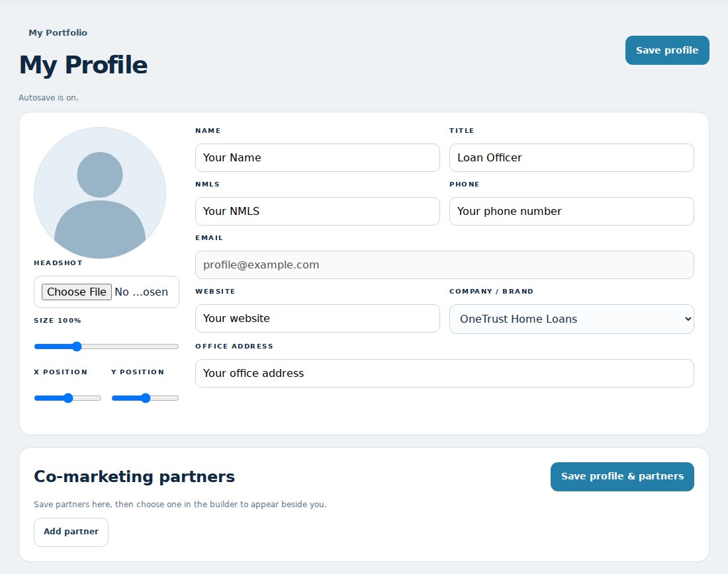The image size is (728, 574).
Task: Click the Add partner button
Action: click(x=71, y=532)
